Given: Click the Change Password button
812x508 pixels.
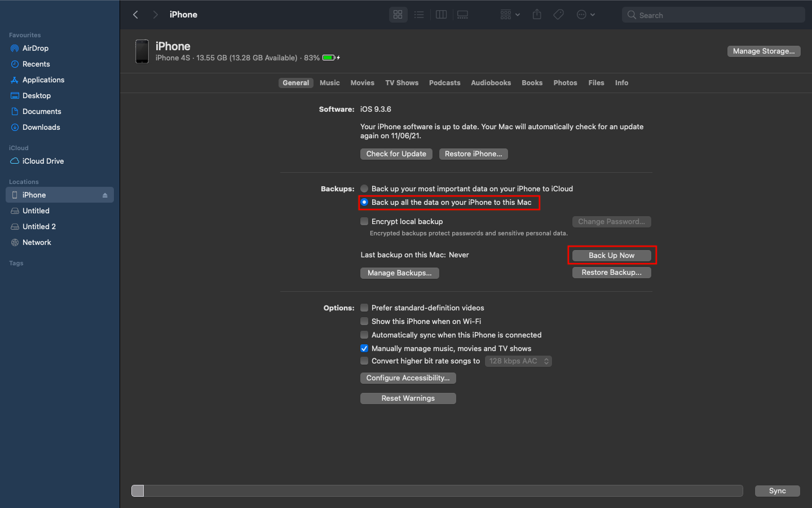Looking at the screenshot, I should [x=612, y=222].
